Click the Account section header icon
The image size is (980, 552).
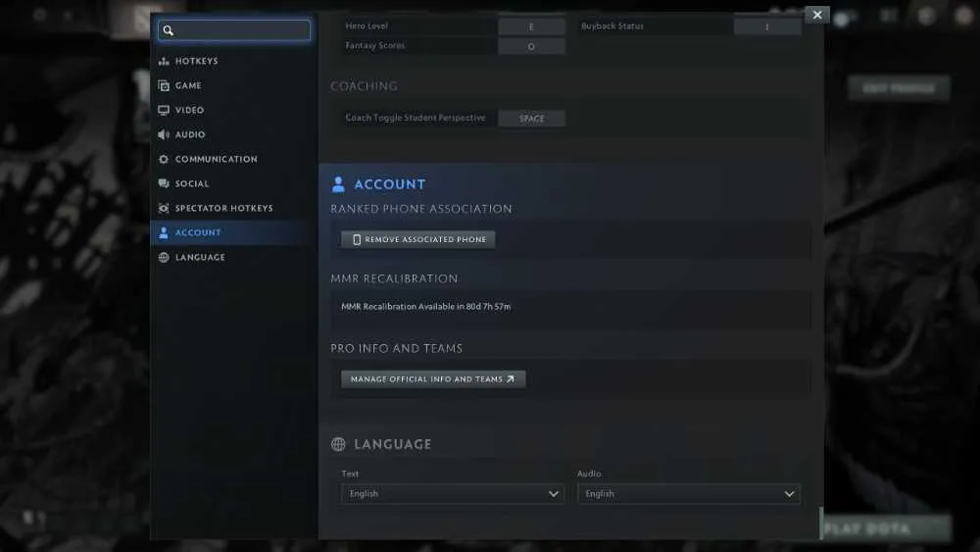pos(338,183)
